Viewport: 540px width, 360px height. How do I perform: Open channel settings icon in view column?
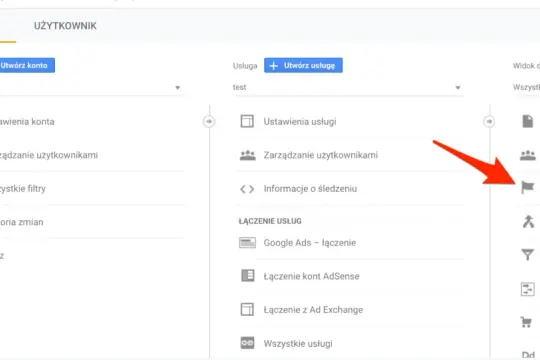(527, 289)
